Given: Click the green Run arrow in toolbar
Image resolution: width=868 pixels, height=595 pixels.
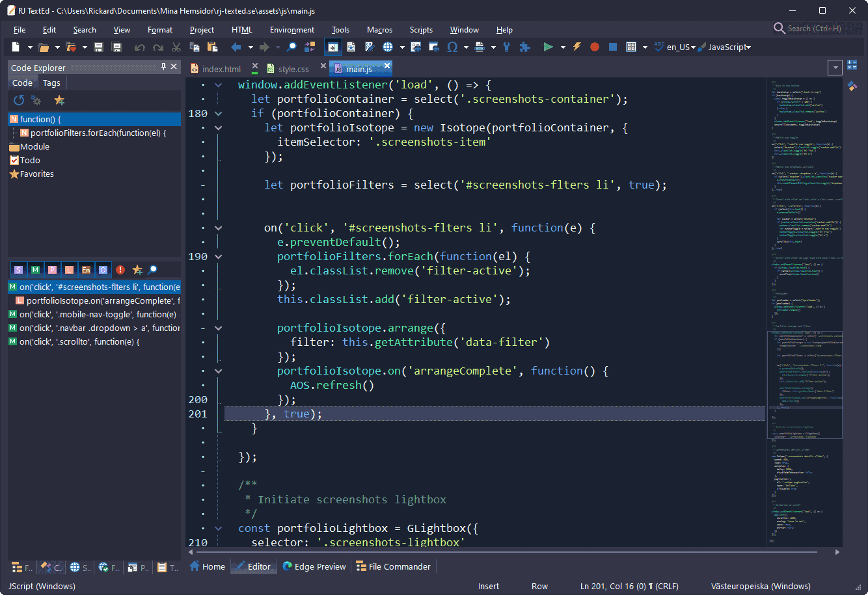Looking at the screenshot, I should [x=548, y=47].
